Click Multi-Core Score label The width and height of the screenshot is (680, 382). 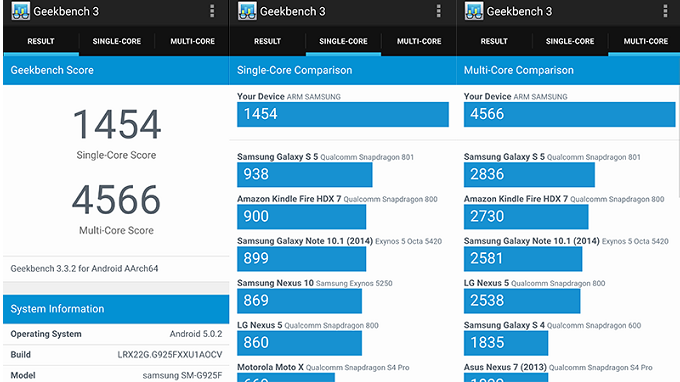116,230
